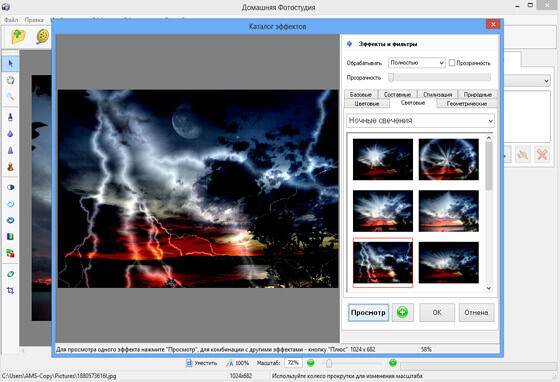Click the large lightning preview image
Viewport: 560px width, 382px height.
(x=198, y=189)
